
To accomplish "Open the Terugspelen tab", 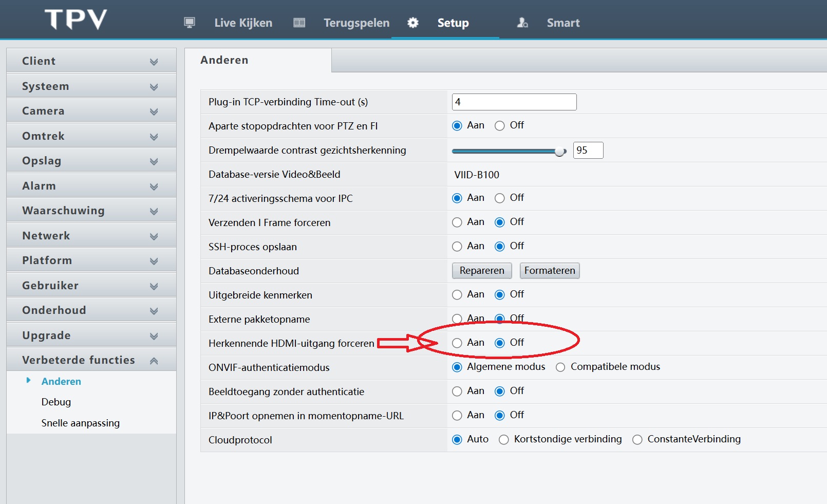I will click(356, 23).
